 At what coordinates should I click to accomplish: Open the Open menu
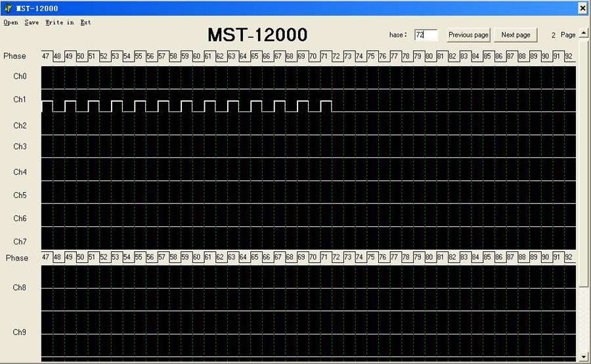[x=11, y=22]
